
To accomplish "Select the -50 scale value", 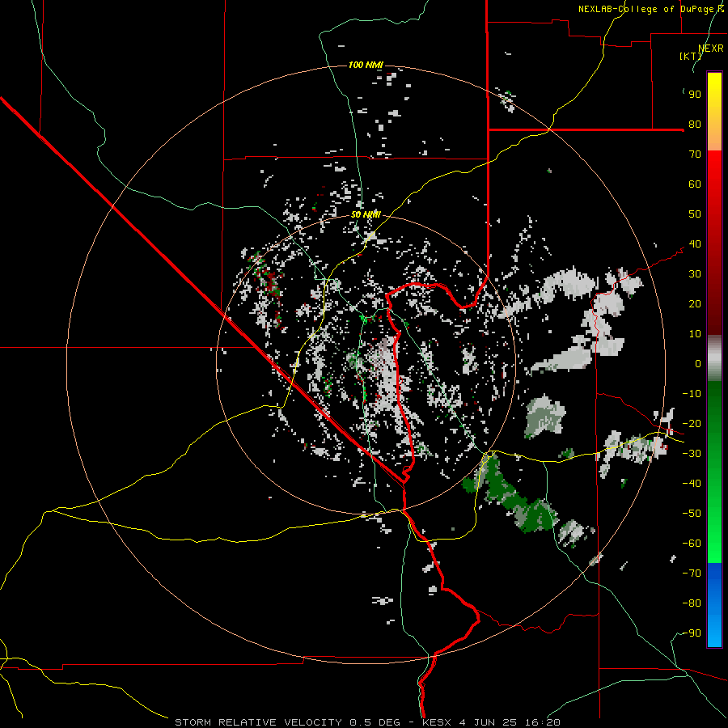I will click(x=692, y=514).
